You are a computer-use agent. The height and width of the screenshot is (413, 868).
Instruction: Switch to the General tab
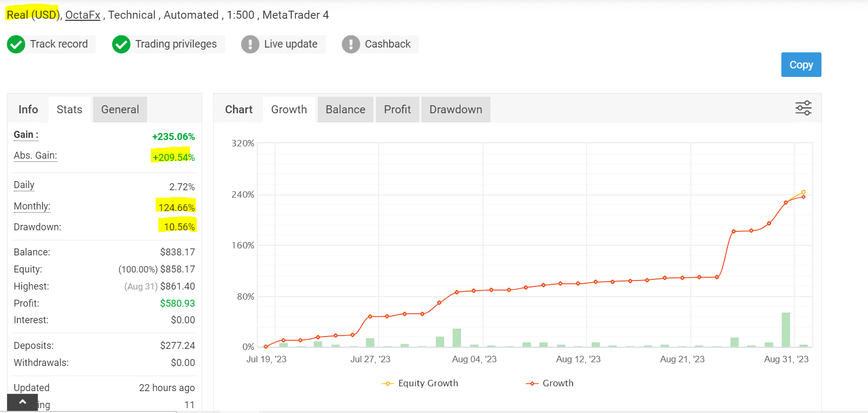(x=120, y=110)
